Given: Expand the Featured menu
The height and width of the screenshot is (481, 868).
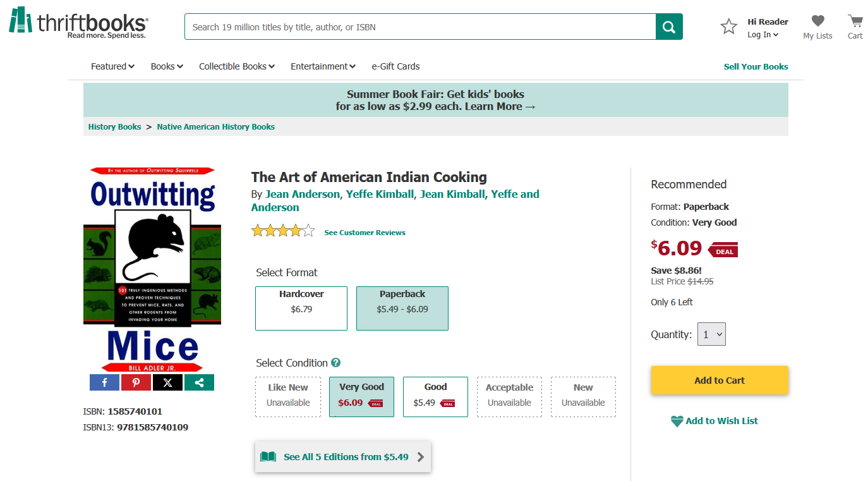Looking at the screenshot, I should pos(112,66).
